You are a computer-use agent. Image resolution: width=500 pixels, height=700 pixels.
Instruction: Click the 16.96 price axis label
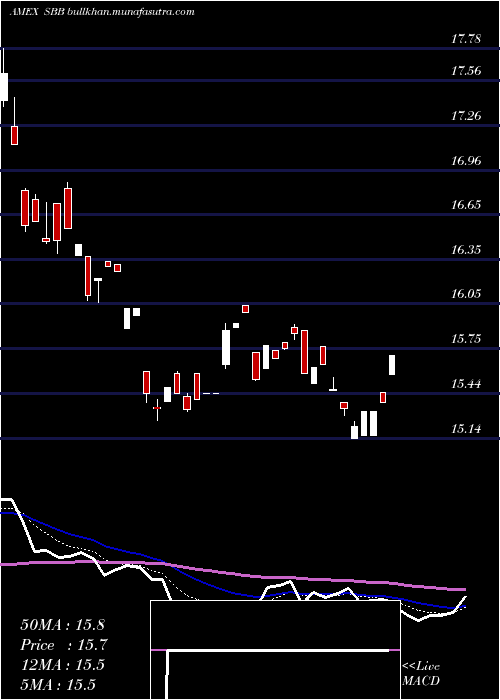coord(466,161)
